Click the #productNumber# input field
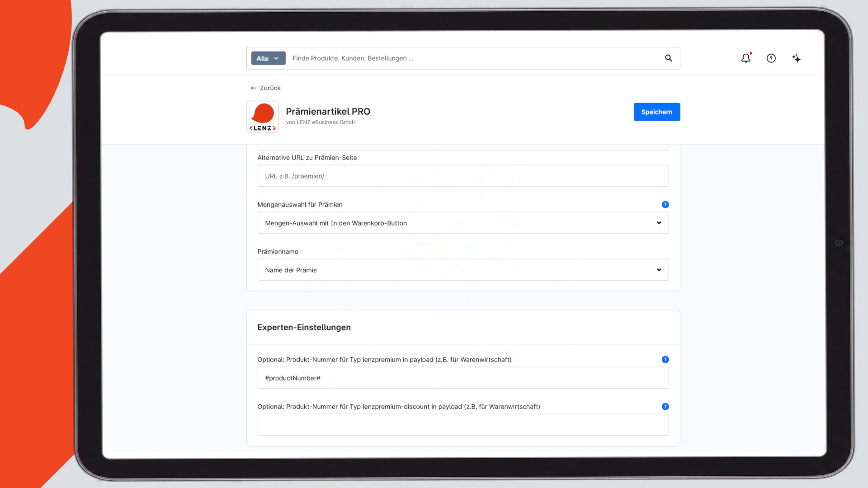 pos(463,378)
